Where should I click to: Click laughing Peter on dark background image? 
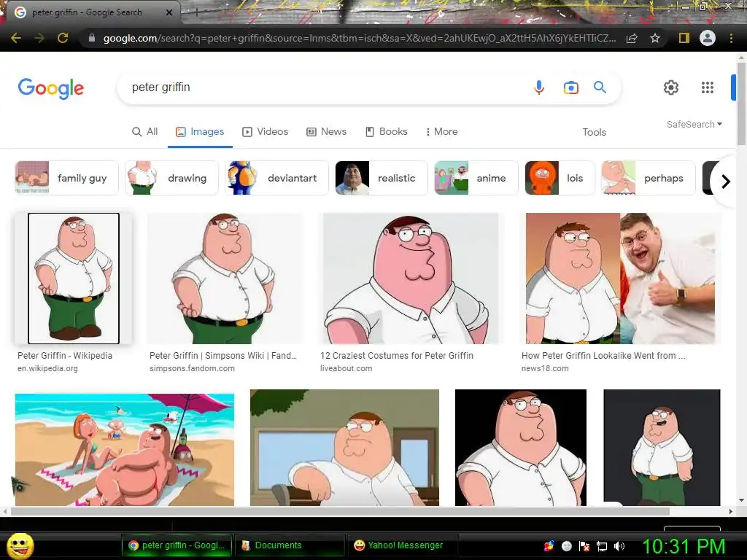[x=662, y=448]
